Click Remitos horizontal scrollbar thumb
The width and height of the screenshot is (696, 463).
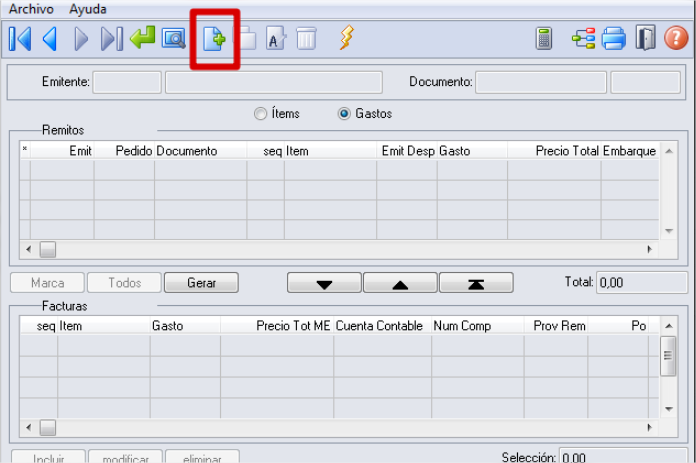point(47,249)
